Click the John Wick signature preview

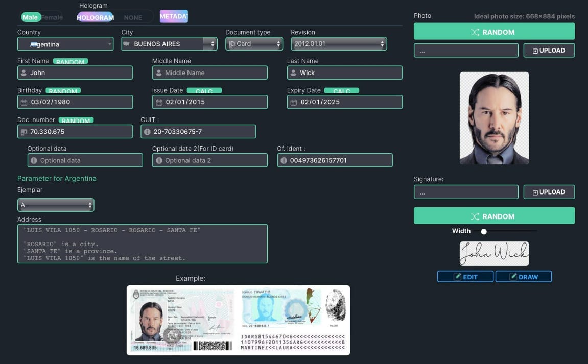click(494, 254)
